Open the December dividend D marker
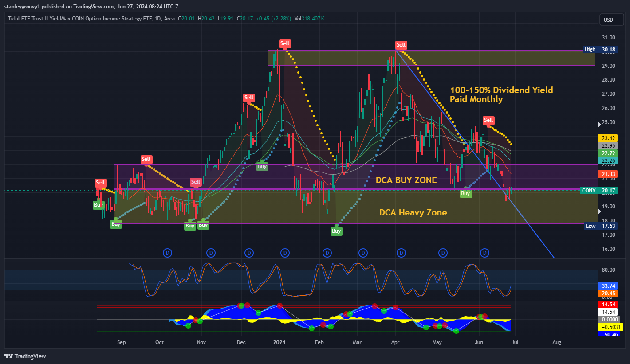This screenshot has width=630, height=364. click(x=249, y=253)
